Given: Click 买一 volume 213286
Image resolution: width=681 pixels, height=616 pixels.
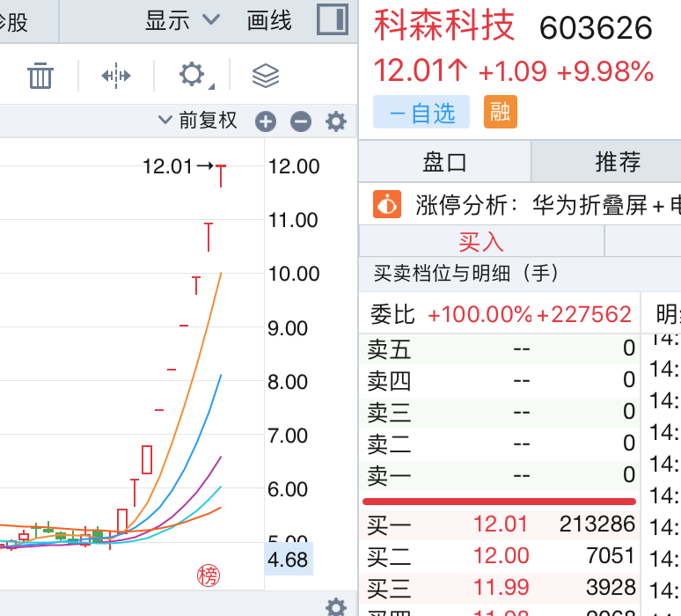Looking at the screenshot, I should [597, 524].
